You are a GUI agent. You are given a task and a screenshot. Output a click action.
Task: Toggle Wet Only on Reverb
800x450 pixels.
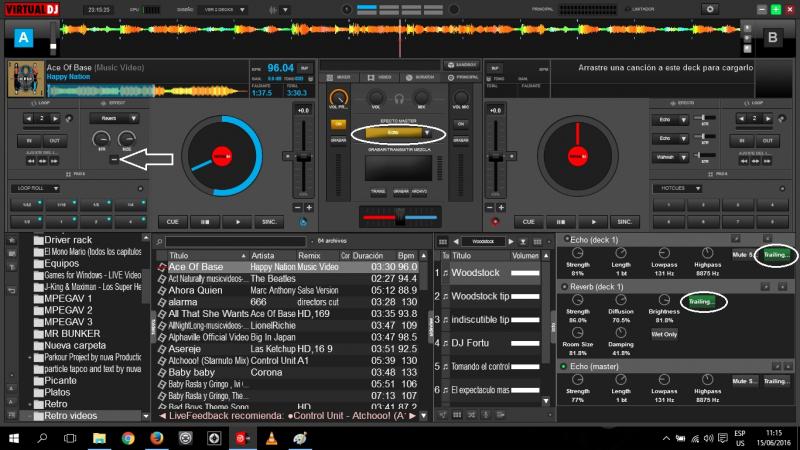click(664, 334)
